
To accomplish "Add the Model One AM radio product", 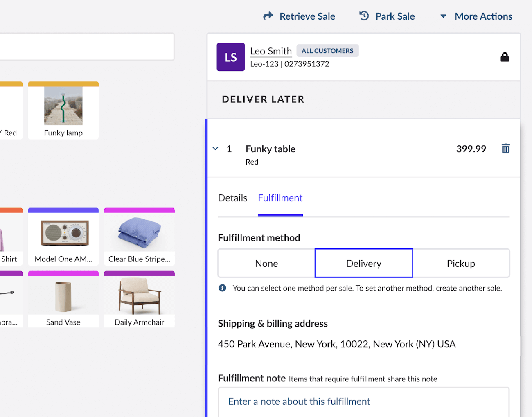I will pos(63,237).
